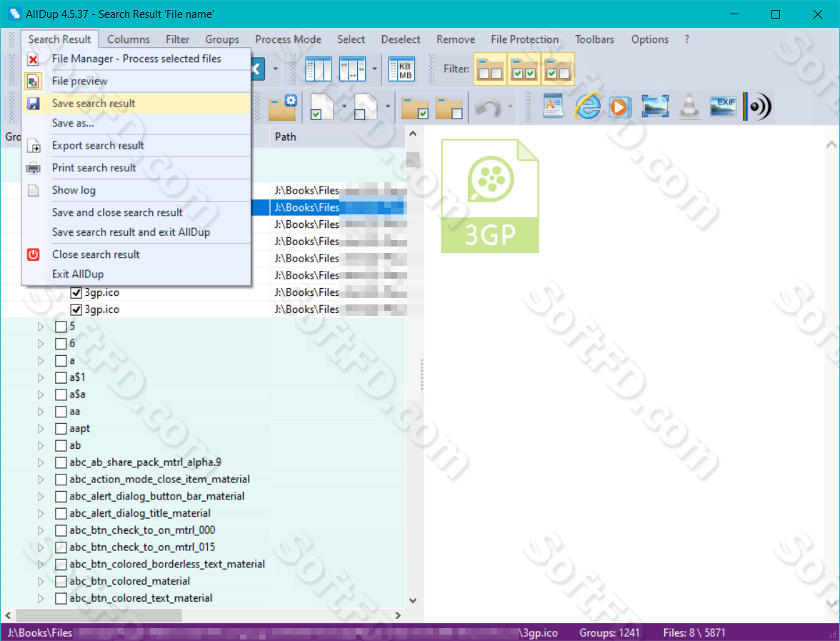Click the undo arrow icon

(488, 106)
